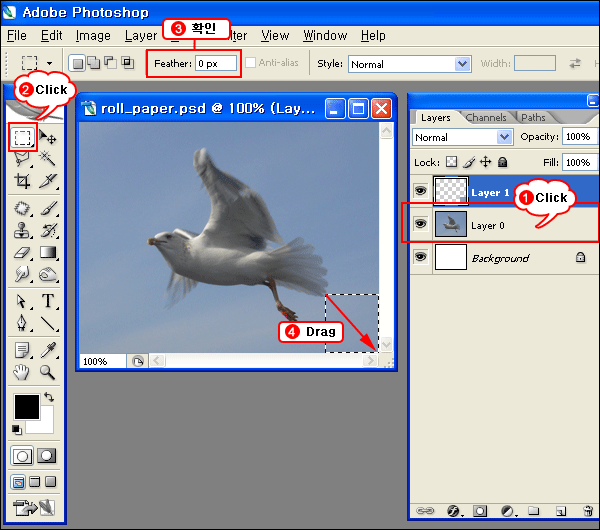This screenshot has width=600, height=530.
Task: Select the Lasso tool
Action: [x=22, y=158]
